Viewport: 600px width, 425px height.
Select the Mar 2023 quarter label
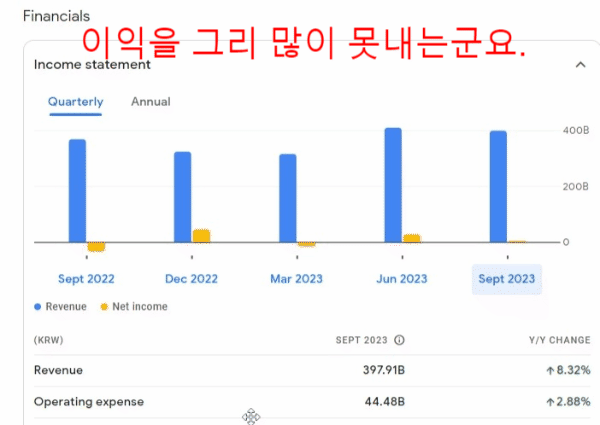297,279
